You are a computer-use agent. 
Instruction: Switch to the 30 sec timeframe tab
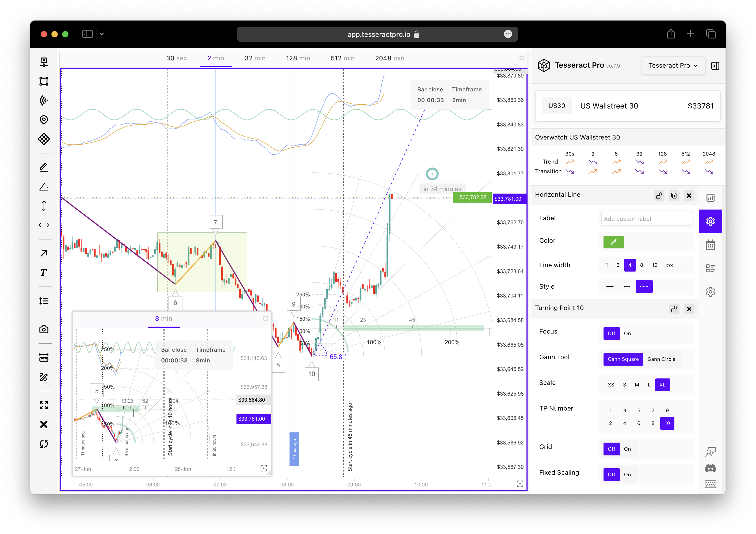[176, 58]
